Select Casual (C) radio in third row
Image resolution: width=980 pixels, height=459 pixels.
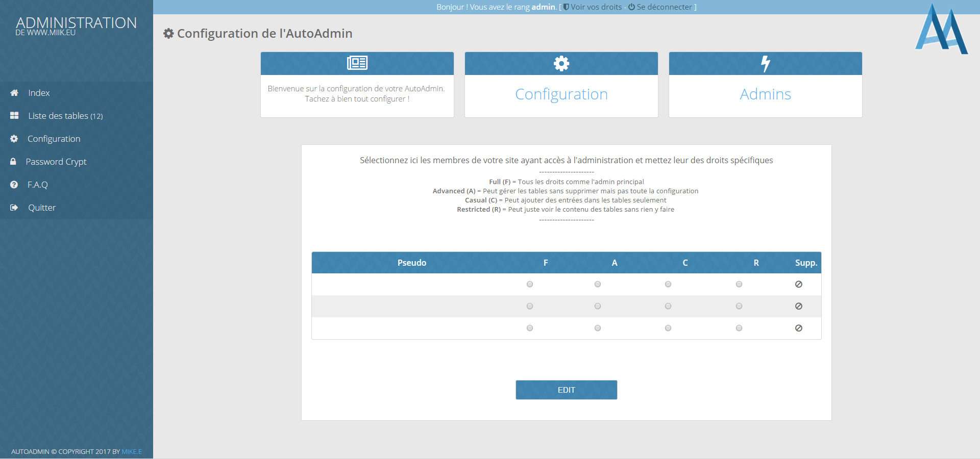point(668,328)
